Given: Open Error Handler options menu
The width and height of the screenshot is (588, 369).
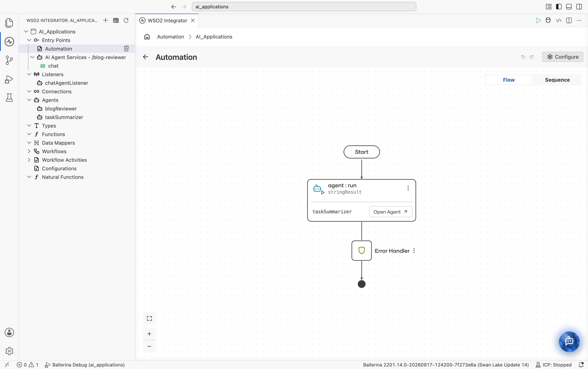Looking at the screenshot, I should 414,251.
